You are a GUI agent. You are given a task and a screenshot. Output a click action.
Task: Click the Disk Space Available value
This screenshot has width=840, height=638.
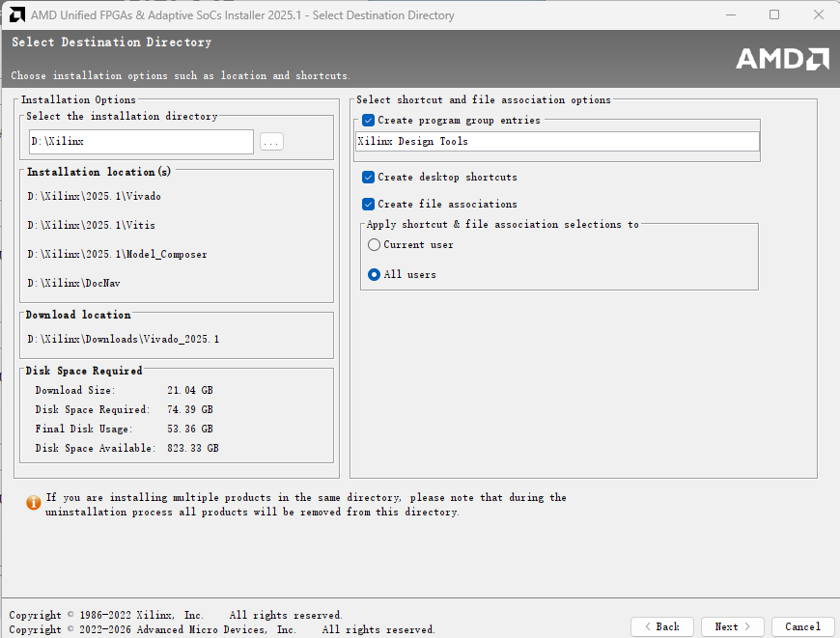coord(193,449)
